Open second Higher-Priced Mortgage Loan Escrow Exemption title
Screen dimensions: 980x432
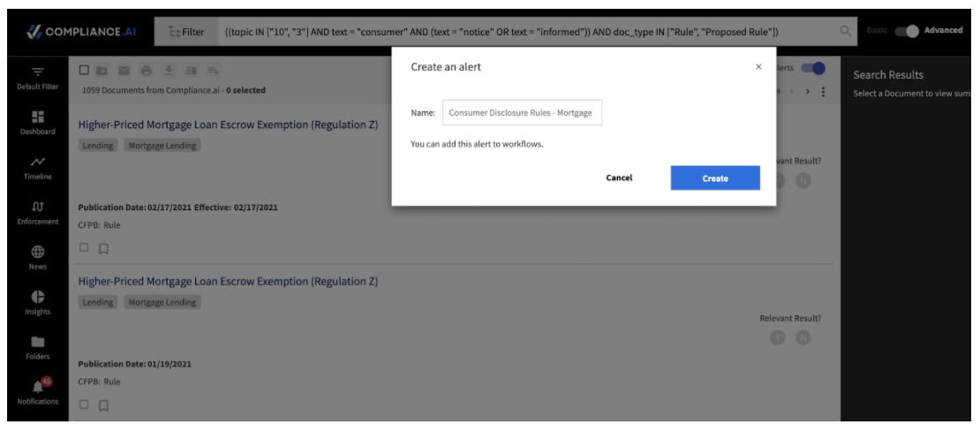228,281
